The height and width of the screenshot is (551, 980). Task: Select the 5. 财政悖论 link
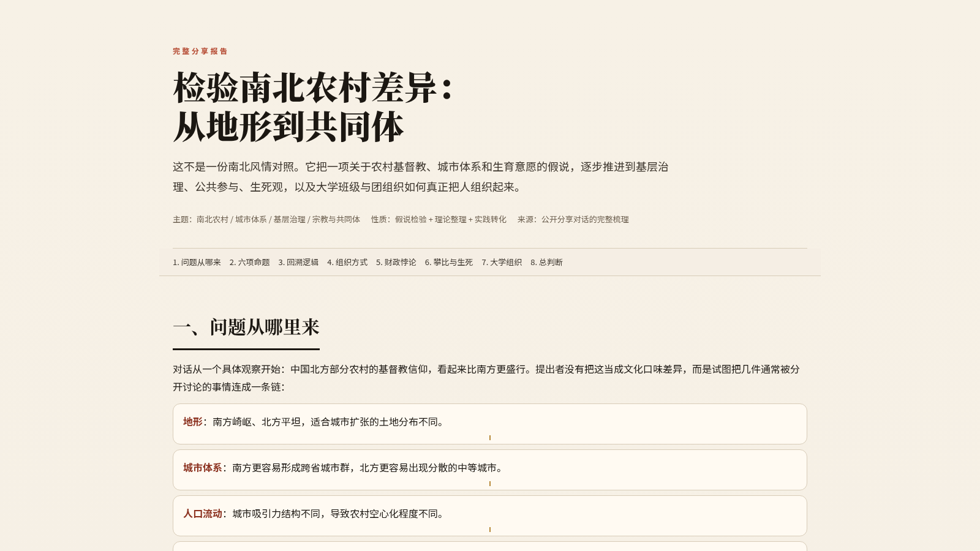(x=396, y=262)
